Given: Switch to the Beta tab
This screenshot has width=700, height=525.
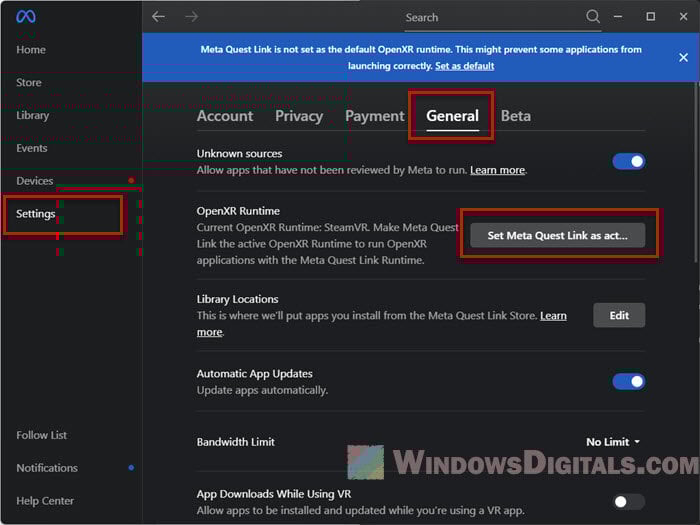Looking at the screenshot, I should [x=516, y=116].
